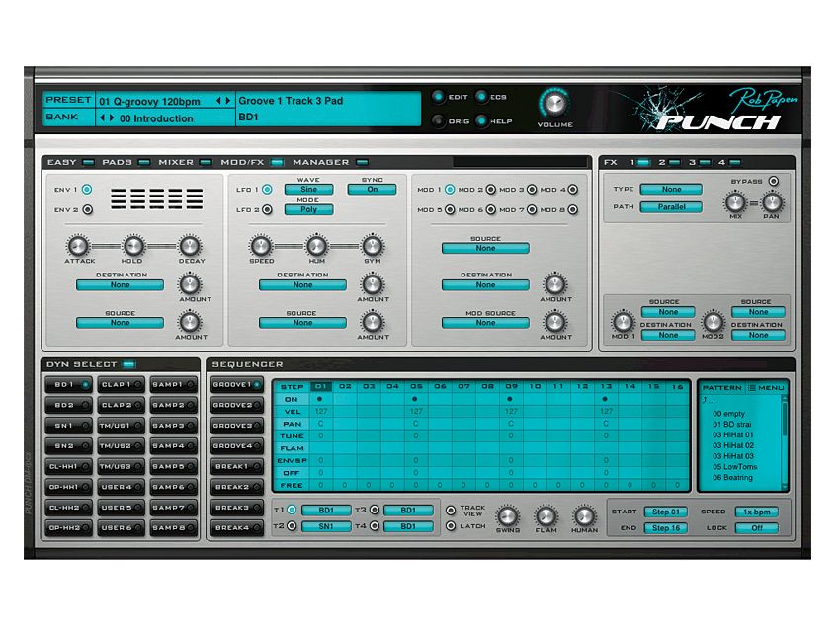The width and height of the screenshot is (840, 630).
Task: Select the CL-HH1 drum pad
Action: pos(68,467)
